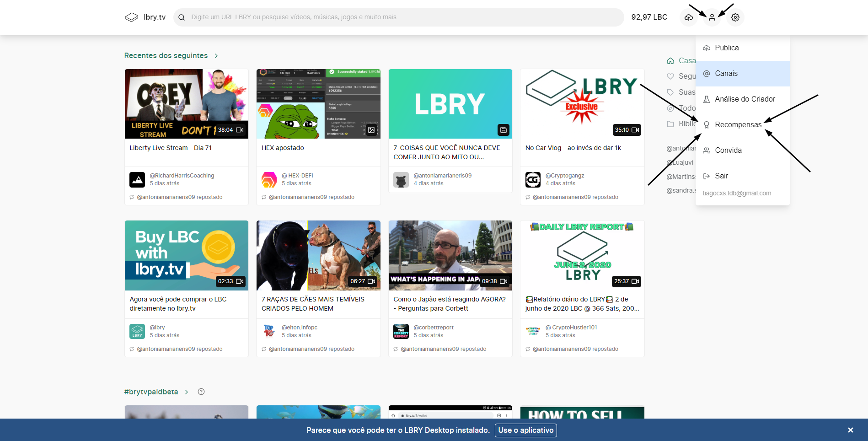Select Publica in the account menu
The image size is (868, 441).
point(743,48)
